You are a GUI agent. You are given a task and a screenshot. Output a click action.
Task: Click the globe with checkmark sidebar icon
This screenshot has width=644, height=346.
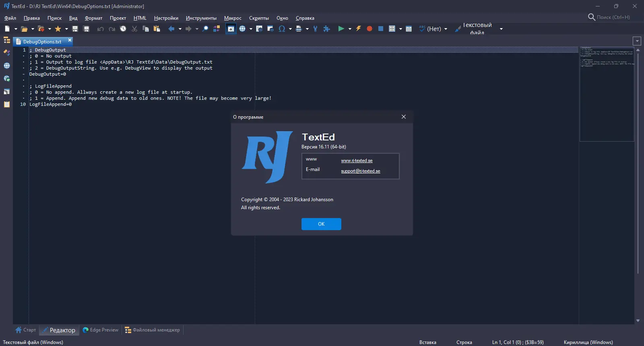[x=7, y=78]
